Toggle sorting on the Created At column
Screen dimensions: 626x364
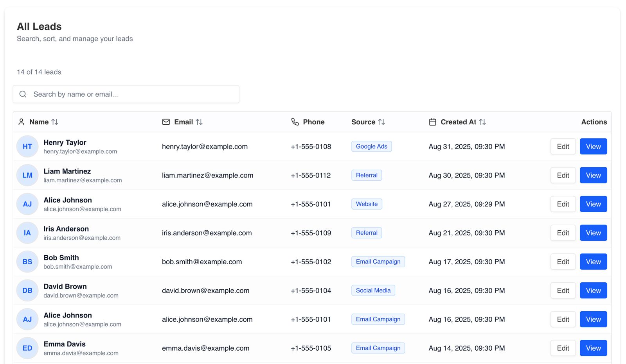pyautogui.click(x=482, y=122)
